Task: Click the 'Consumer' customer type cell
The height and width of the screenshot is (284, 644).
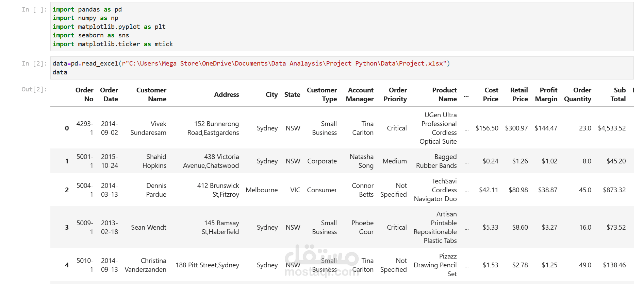Action: click(322, 190)
